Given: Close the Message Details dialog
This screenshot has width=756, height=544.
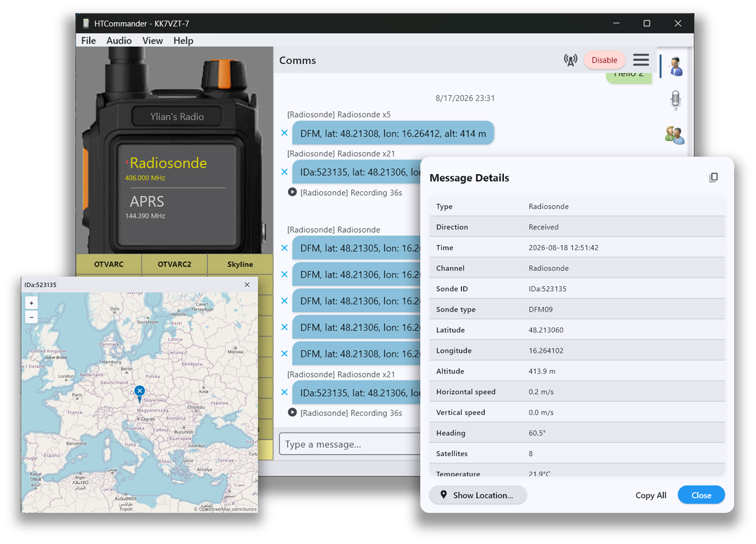Looking at the screenshot, I should (x=701, y=495).
